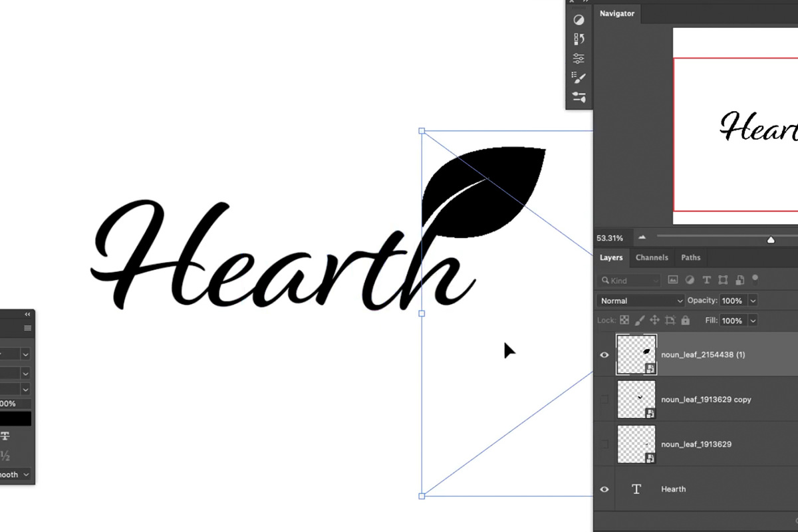The height and width of the screenshot is (532, 798).
Task: Open the Properties panel sliders icon
Action: click(579, 58)
